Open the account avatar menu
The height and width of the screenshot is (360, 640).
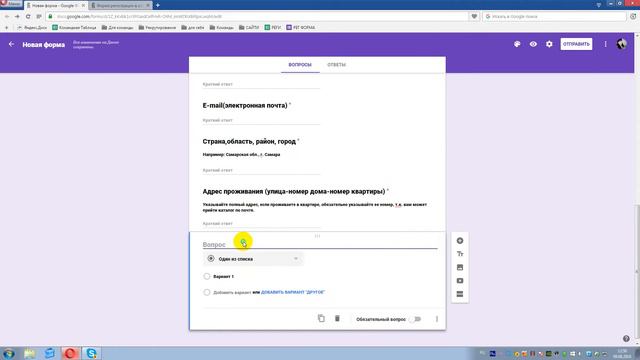coord(622,44)
